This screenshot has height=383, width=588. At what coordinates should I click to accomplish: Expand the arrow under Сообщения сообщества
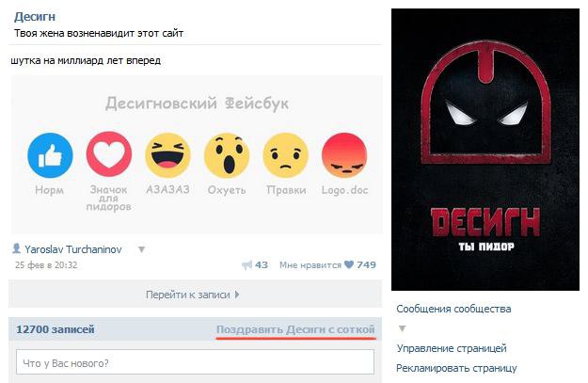(x=402, y=328)
